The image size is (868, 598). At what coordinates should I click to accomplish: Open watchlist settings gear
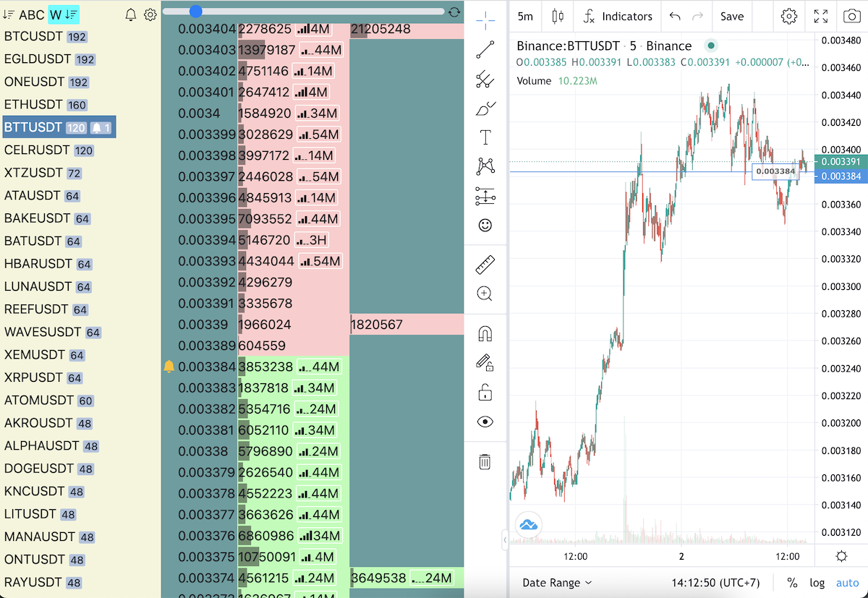(x=150, y=14)
